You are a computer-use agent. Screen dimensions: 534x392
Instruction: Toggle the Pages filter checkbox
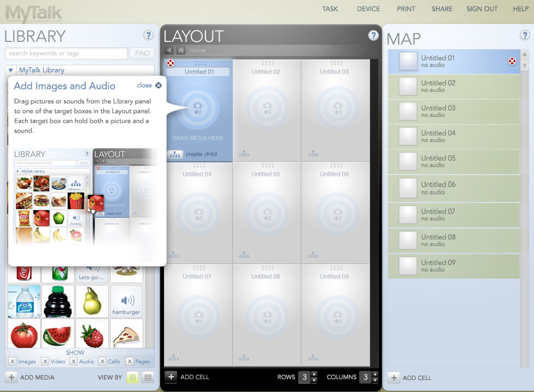tap(130, 362)
